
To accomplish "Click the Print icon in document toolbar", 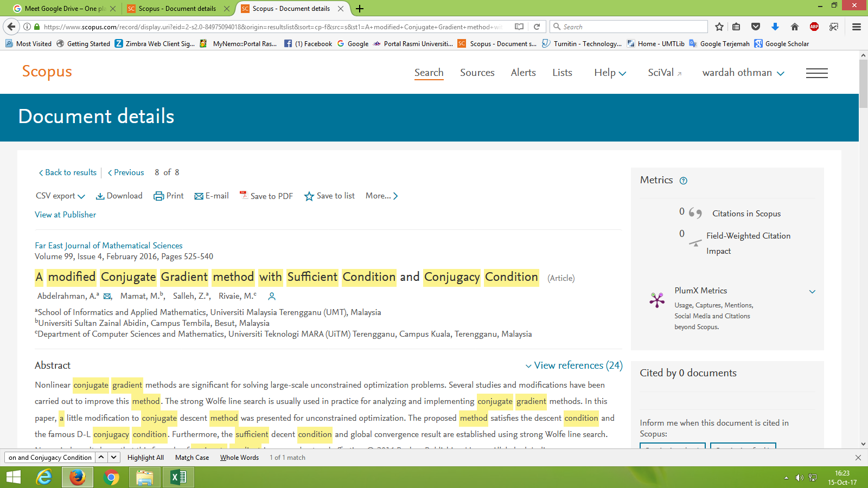I will pos(158,196).
